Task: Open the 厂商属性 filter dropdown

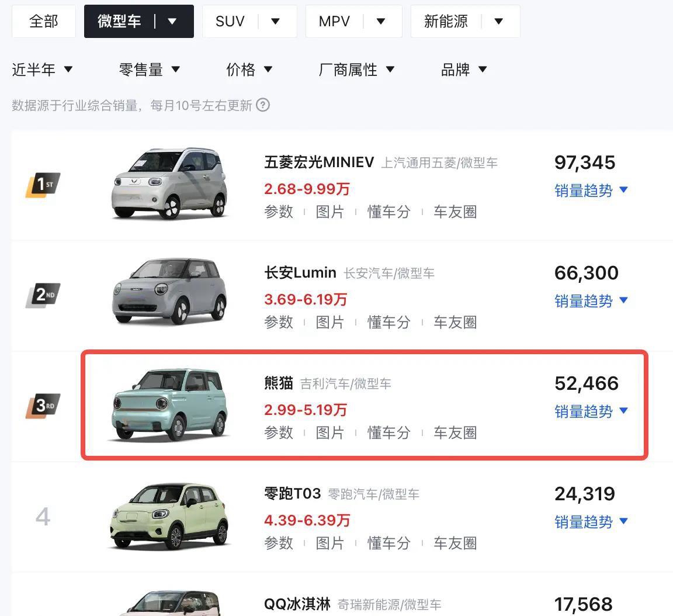Action: tap(356, 70)
